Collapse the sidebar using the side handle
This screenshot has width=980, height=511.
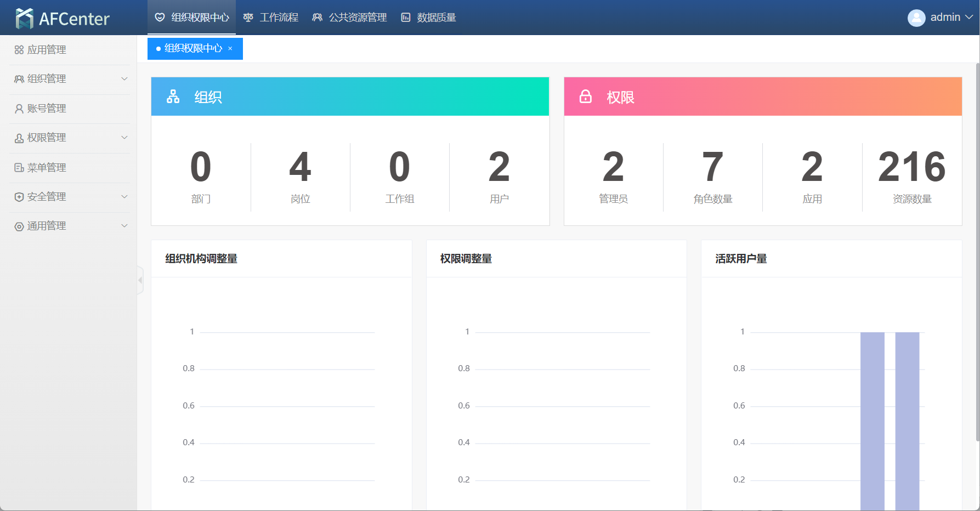(x=140, y=280)
